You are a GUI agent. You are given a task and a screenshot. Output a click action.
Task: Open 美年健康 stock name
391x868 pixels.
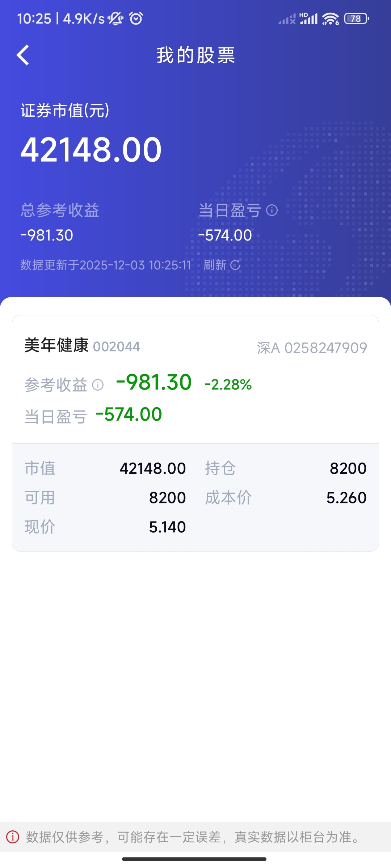click(x=56, y=345)
